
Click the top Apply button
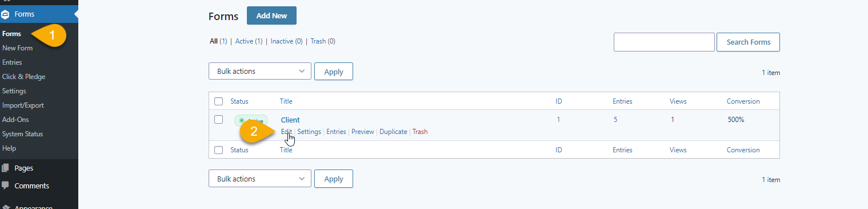(x=334, y=72)
